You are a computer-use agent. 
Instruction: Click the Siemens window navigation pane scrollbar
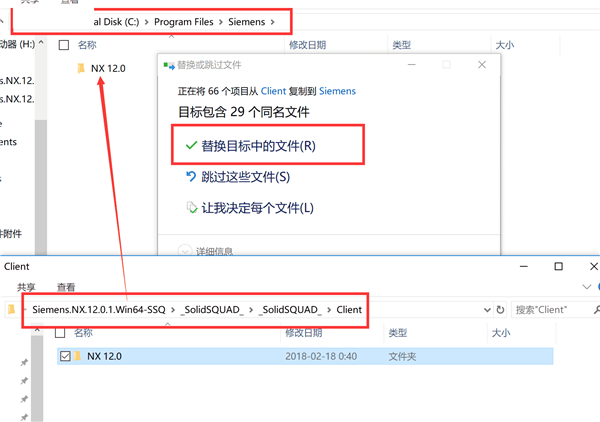pyautogui.click(x=41, y=186)
